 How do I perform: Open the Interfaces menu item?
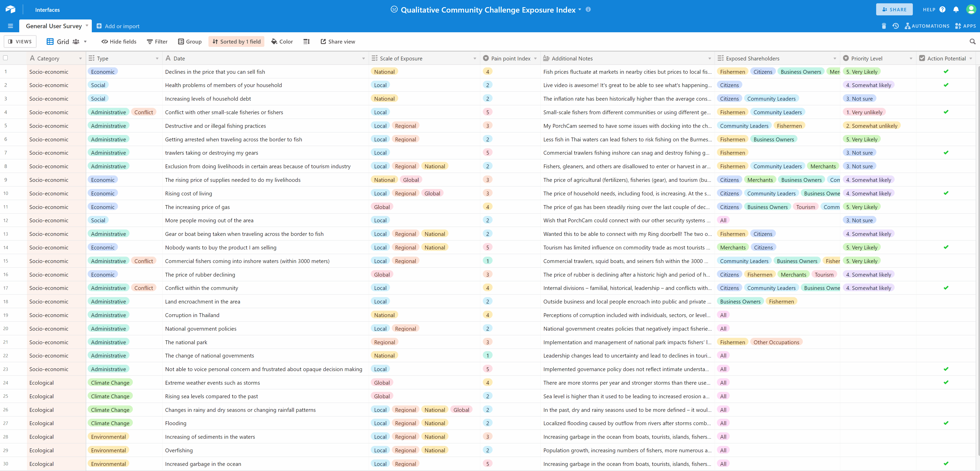(47, 9)
